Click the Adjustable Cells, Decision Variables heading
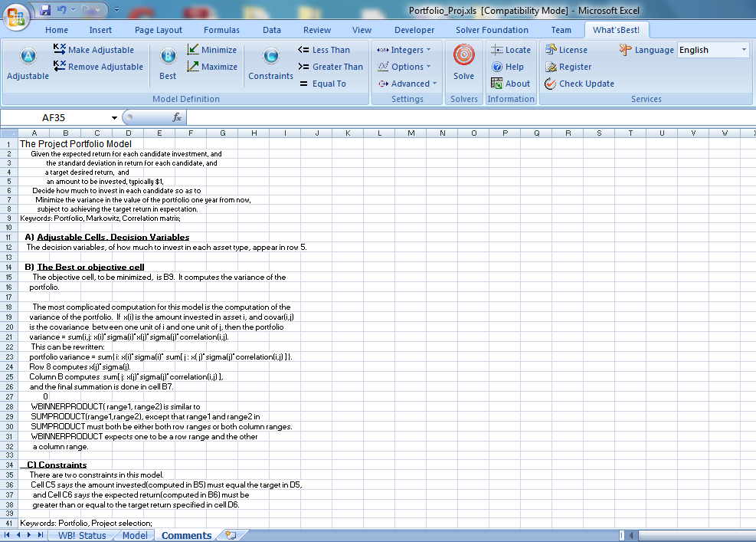This screenshot has height=542, width=756. coord(113,237)
